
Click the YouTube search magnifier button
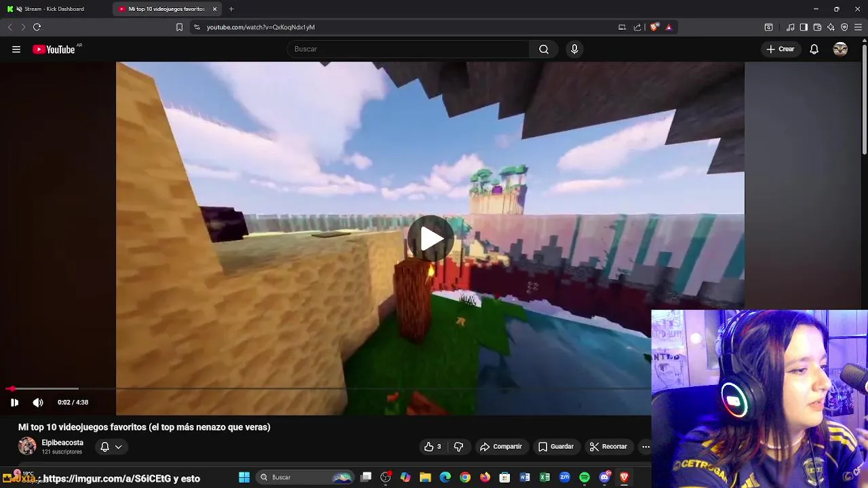tap(544, 49)
